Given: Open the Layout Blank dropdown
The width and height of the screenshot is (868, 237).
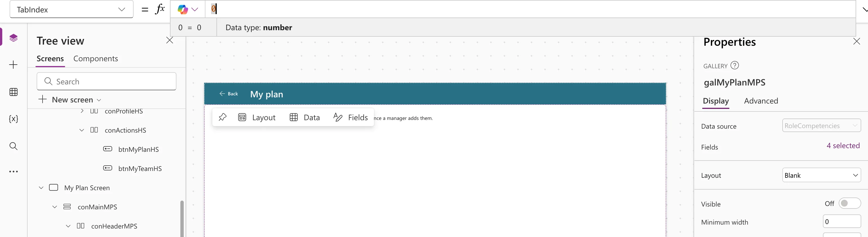Looking at the screenshot, I should 821,175.
